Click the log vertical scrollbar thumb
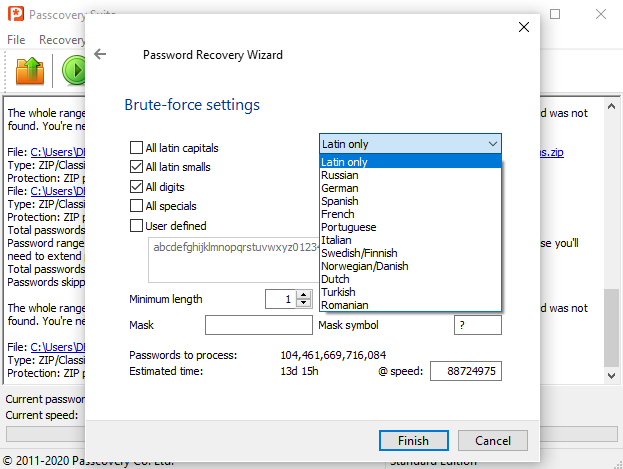623x469 pixels. 611,328
